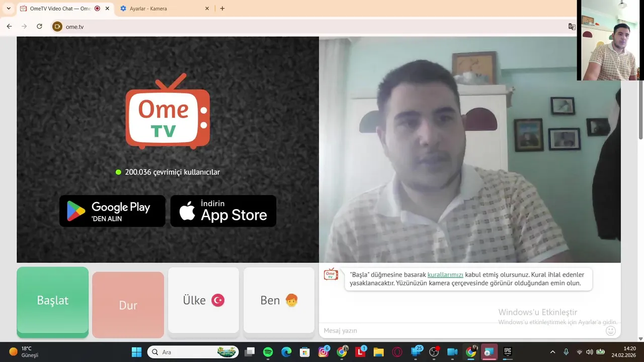Click the scrollbar down arrow

pyautogui.click(x=640, y=338)
